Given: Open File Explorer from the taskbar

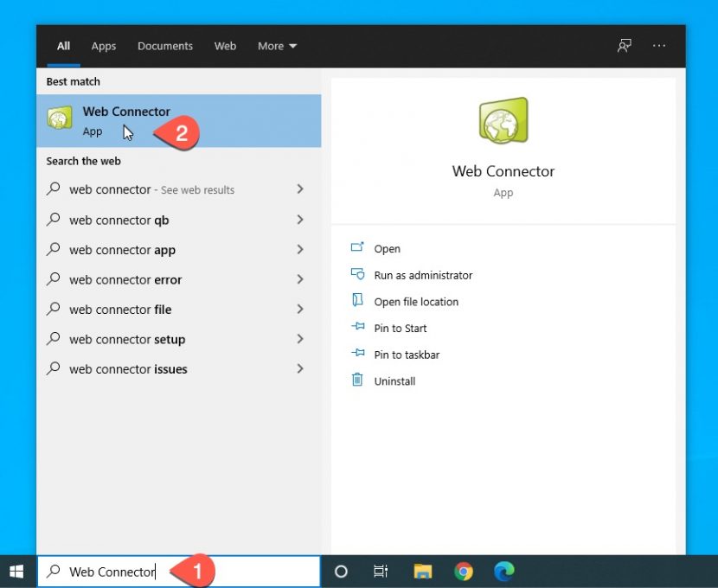Looking at the screenshot, I should (423, 572).
